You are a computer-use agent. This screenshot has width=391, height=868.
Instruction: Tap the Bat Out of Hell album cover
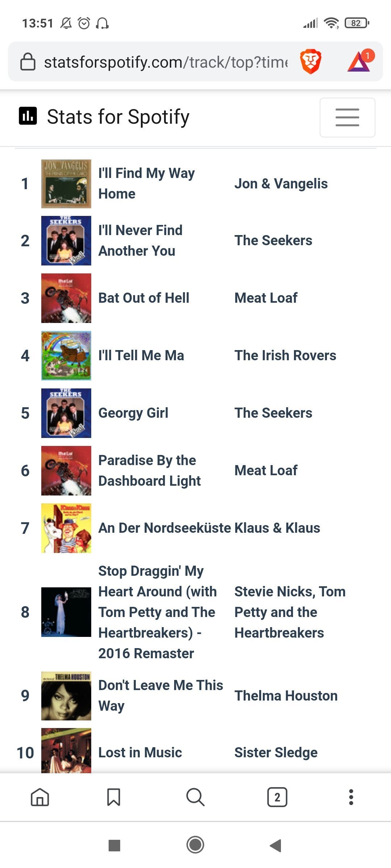coord(66,298)
